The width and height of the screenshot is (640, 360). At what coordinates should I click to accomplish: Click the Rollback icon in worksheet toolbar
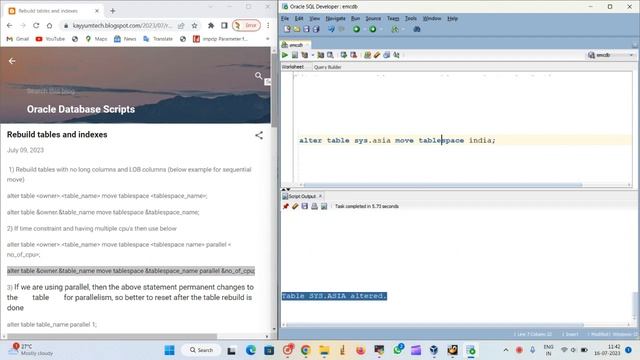[353, 55]
